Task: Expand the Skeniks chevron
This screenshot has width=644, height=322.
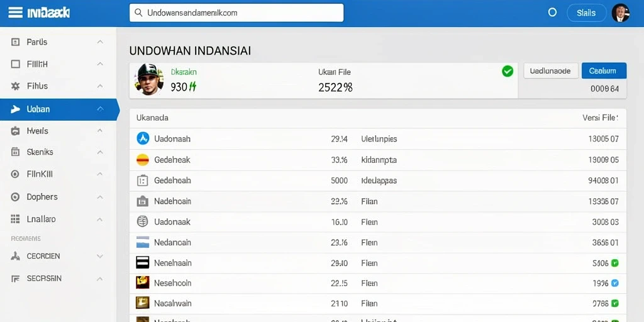Action: point(100,152)
